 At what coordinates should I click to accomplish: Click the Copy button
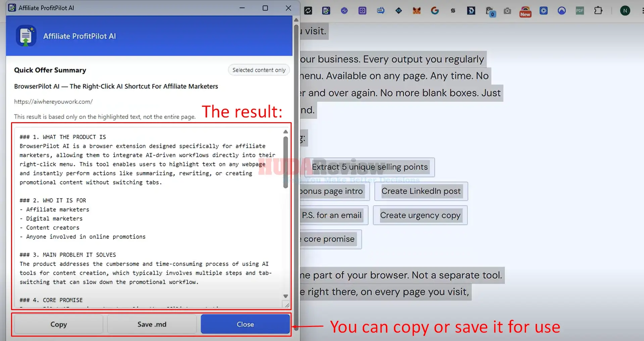tap(59, 324)
